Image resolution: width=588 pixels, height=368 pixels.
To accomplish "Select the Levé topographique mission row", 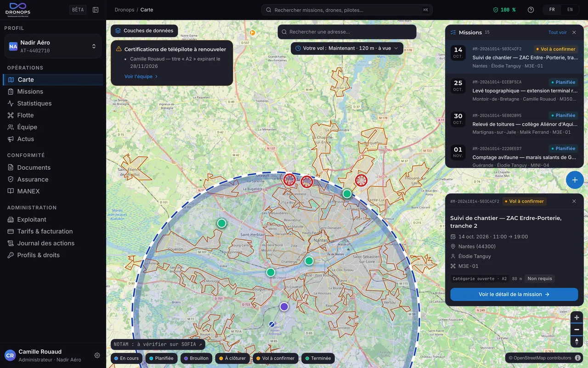I will click(514, 91).
